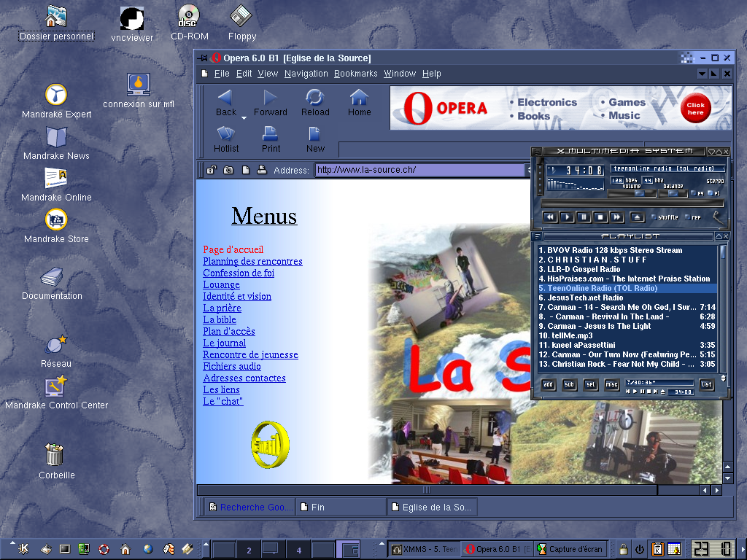747x560 pixels.
Task: Click the red Click here banner button
Action: (x=695, y=109)
